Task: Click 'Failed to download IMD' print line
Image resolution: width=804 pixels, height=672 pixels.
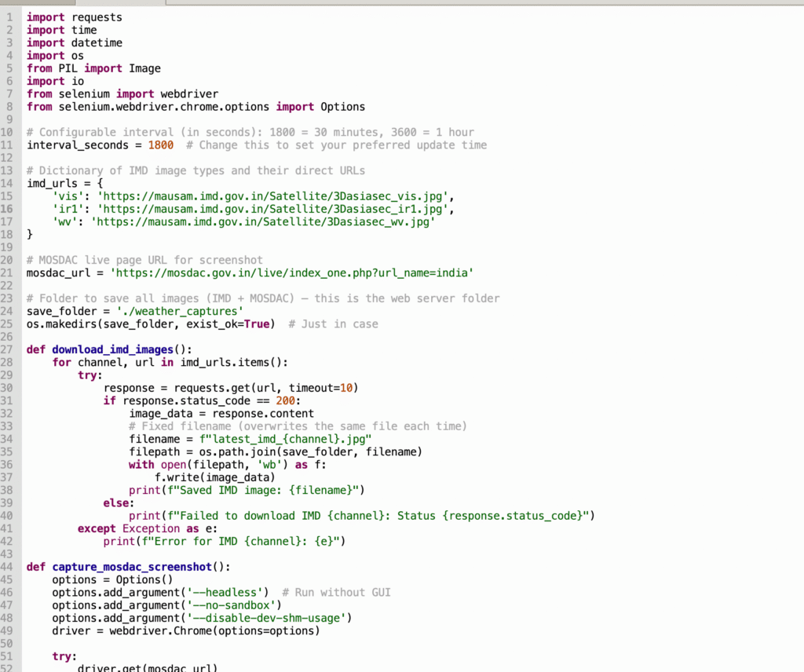Action: pyautogui.click(x=362, y=517)
